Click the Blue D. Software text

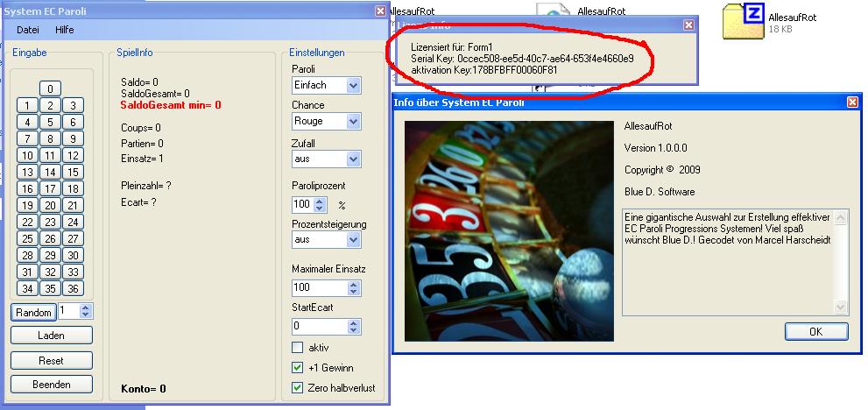[660, 192]
